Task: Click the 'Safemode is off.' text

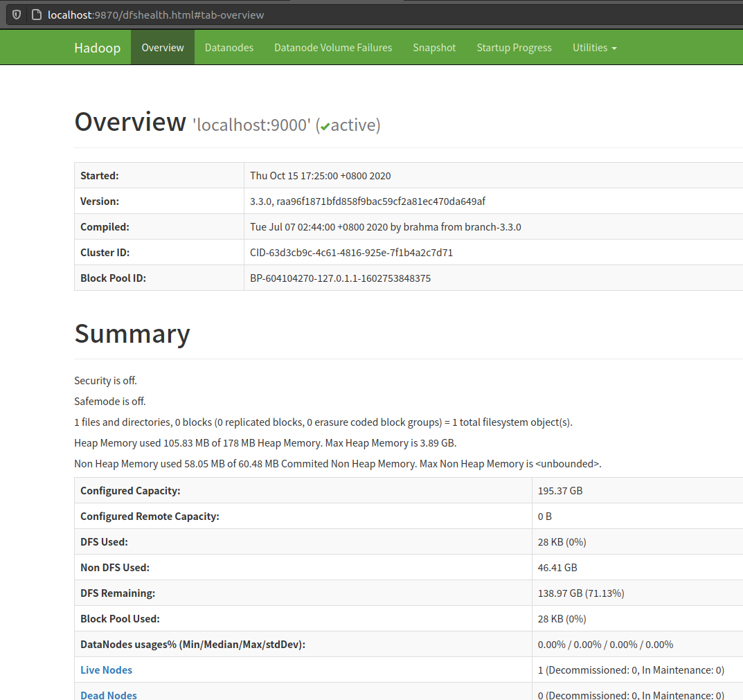Action: (x=110, y=402)
